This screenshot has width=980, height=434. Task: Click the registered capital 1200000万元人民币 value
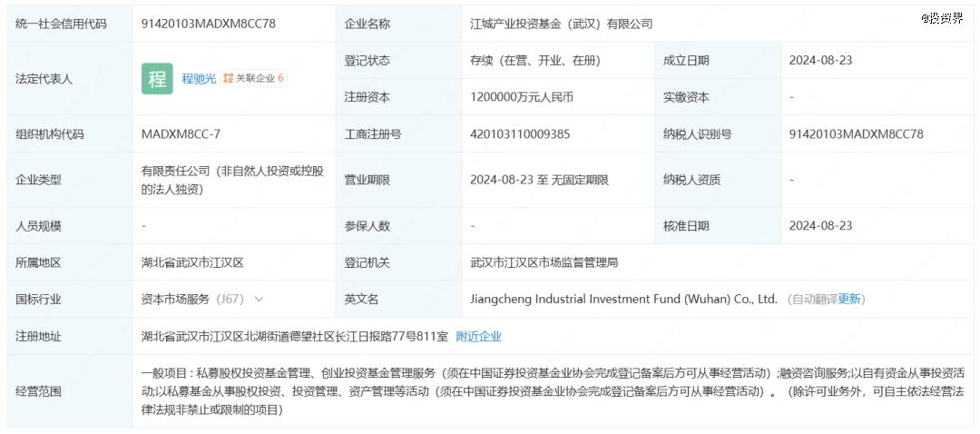522,97
